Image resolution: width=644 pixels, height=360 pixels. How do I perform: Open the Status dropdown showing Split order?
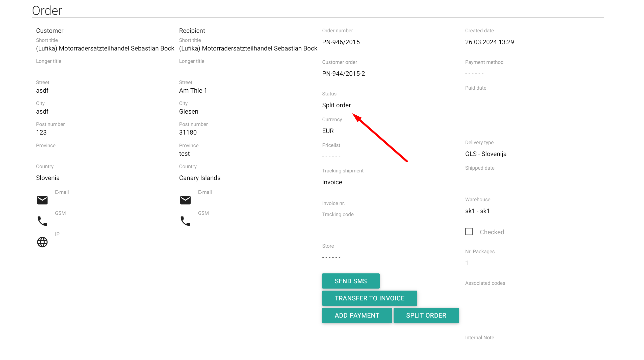[336, 105]
